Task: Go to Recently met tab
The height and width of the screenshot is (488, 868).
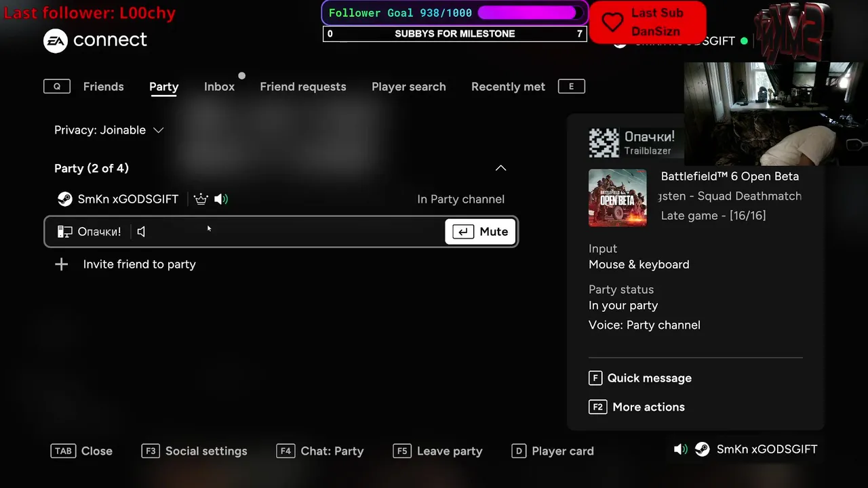Action: [508, 87]
